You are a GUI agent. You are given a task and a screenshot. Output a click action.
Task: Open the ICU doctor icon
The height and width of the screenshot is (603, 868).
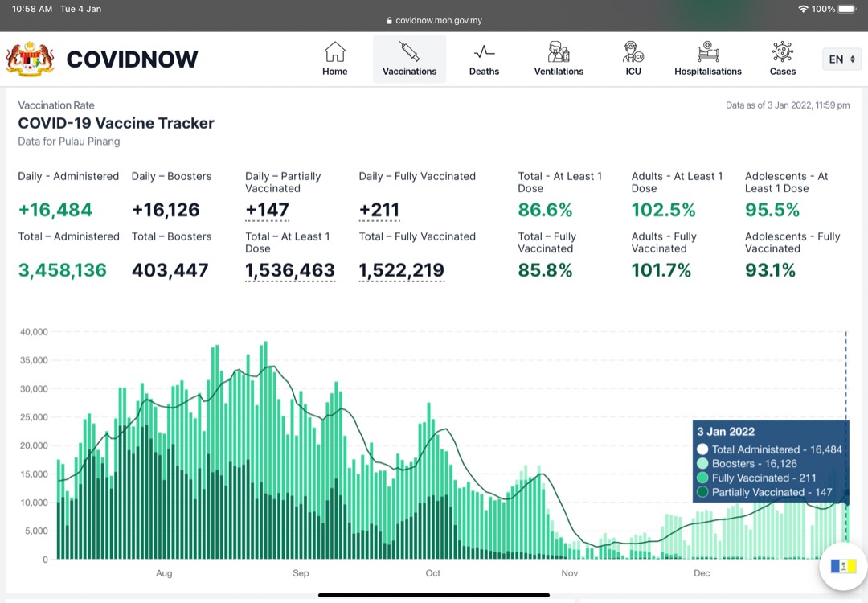633,51
